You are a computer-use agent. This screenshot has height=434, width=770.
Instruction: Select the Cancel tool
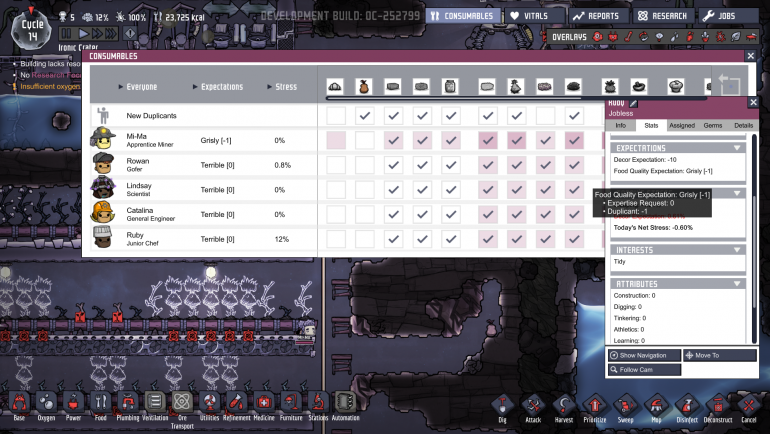click(x=749, y=407)
